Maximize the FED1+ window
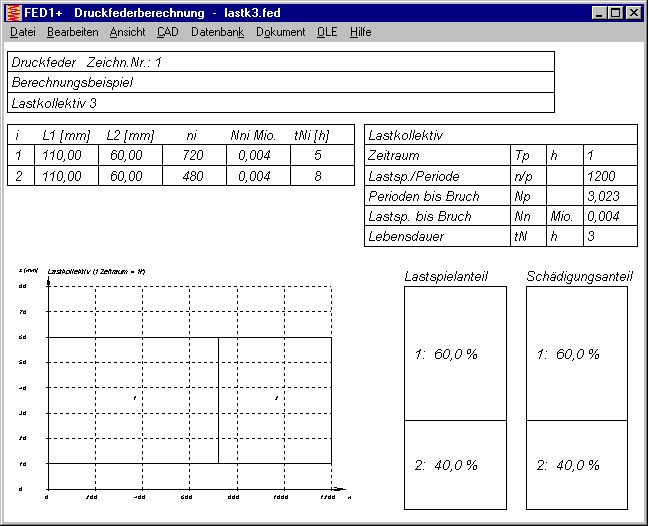 click(x=614, y=13)
